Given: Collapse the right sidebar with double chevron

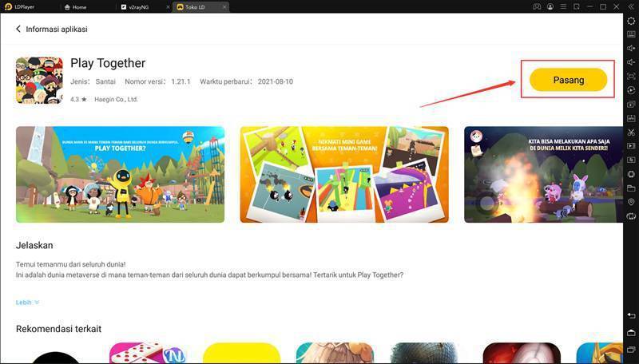Looking at the screenshot, I should point(631,7).
